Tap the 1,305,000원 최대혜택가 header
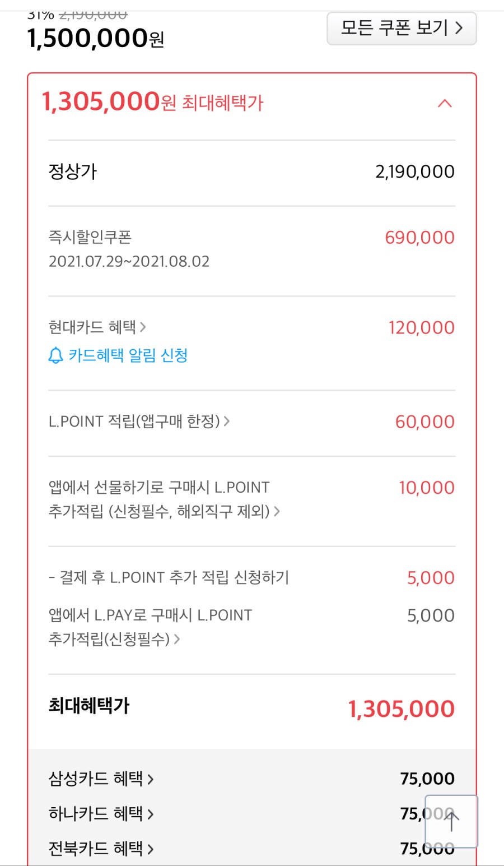Image resolution: width=504 pixels, height=866 pixels. click(x=152, y=102)
